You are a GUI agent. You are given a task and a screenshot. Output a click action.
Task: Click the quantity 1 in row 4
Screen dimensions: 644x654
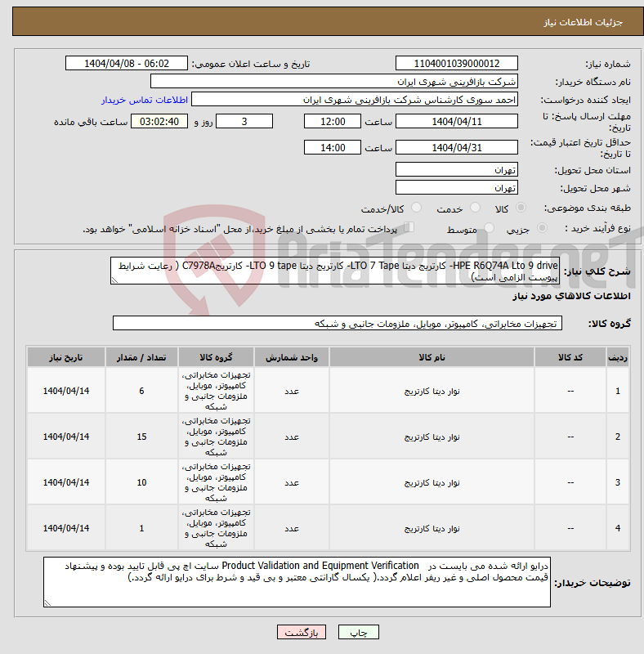tap(142, 528)
